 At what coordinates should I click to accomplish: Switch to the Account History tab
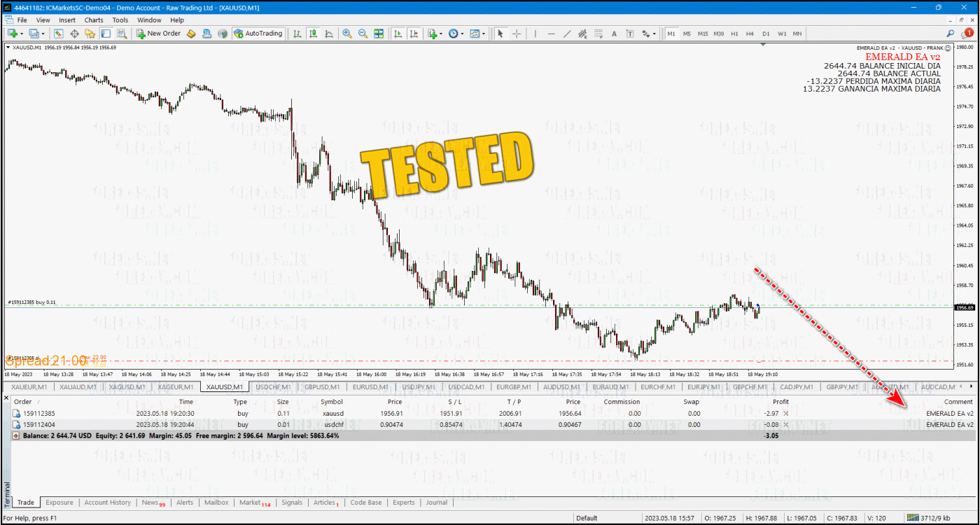(x=107, y=503)
